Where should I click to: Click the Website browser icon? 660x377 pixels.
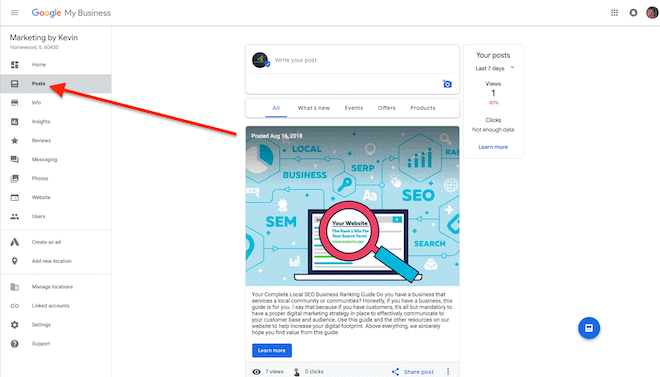(x=14, y=197)
